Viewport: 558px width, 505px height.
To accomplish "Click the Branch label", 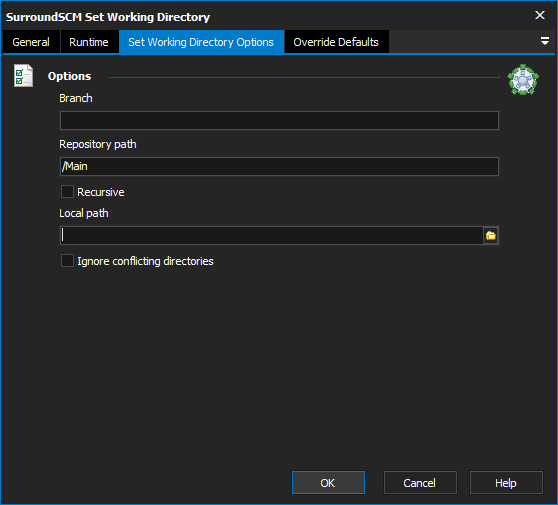I will [x=76, y=98].
